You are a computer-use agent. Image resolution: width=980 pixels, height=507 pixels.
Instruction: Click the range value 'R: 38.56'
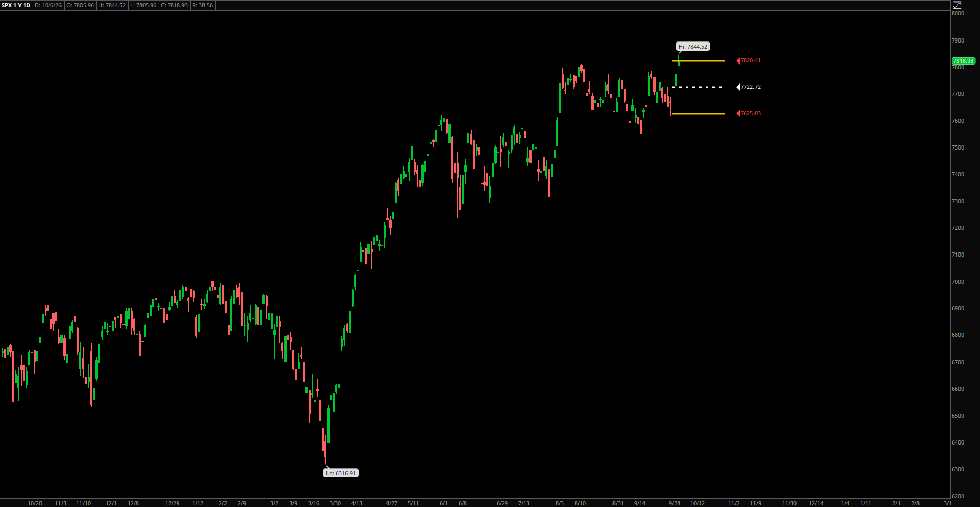[x=202, y=5]
